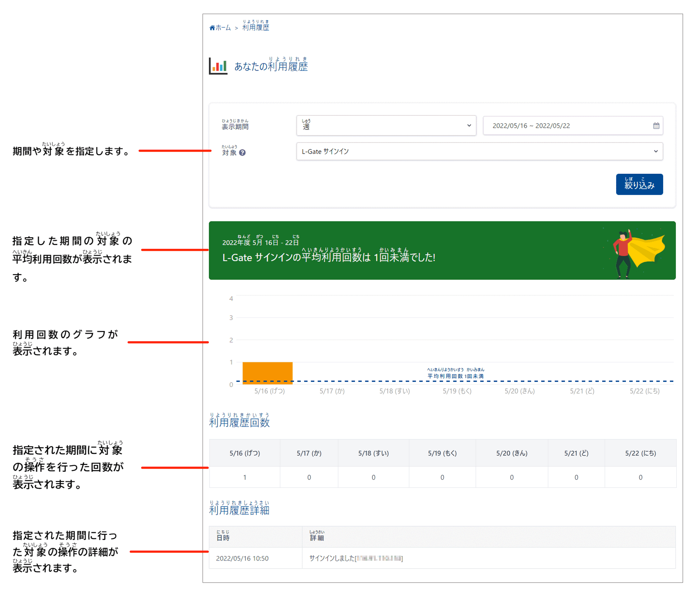
Task: Click the date range 2022/05/16 ~ 2022/05/22 field
Action: (x=573, y=126)
